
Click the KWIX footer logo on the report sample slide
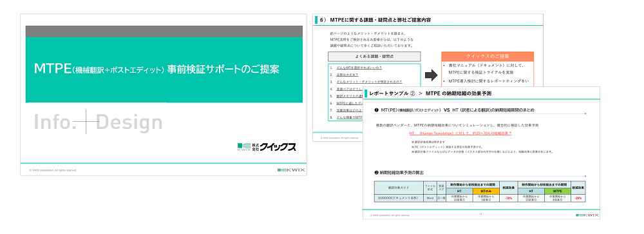tap(587, 215)
